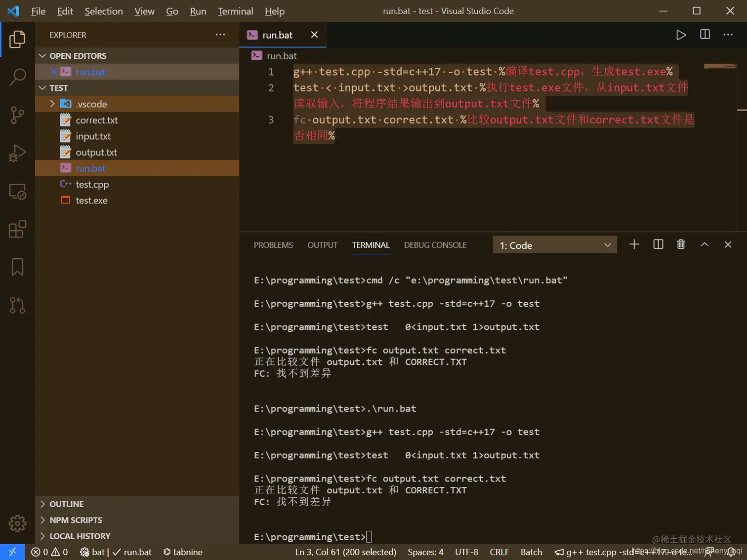Open correct.txt in the file tree
The image size is (747, 560).
pyautogui.click(x=137, y=120)
